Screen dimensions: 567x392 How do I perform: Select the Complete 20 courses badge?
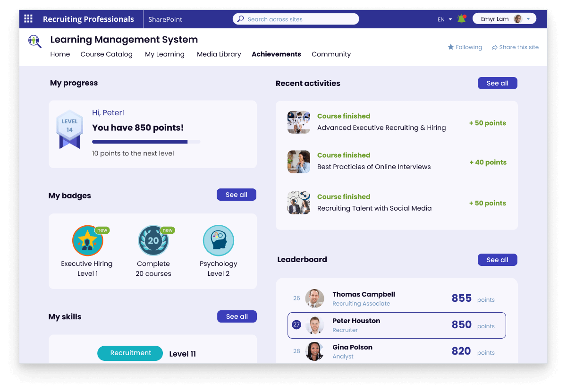(153, 241)
